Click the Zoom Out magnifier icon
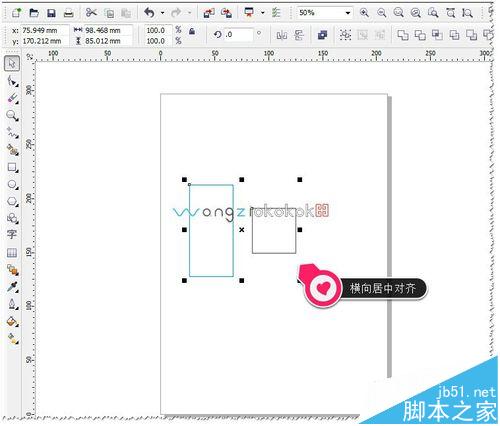Image resolution: width=500 pixels, height=426 pixels. 381,13
